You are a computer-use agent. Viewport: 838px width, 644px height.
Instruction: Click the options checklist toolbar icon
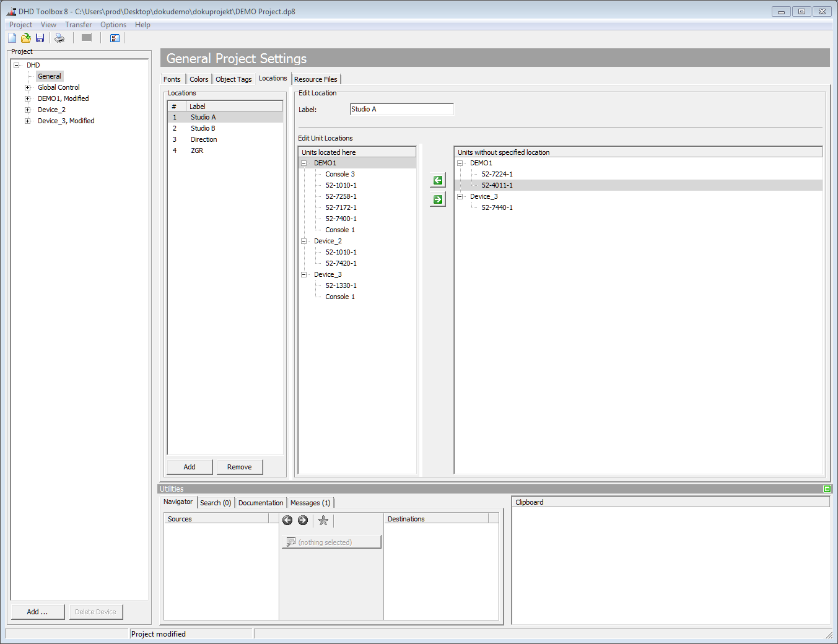[x=115, y=38]
